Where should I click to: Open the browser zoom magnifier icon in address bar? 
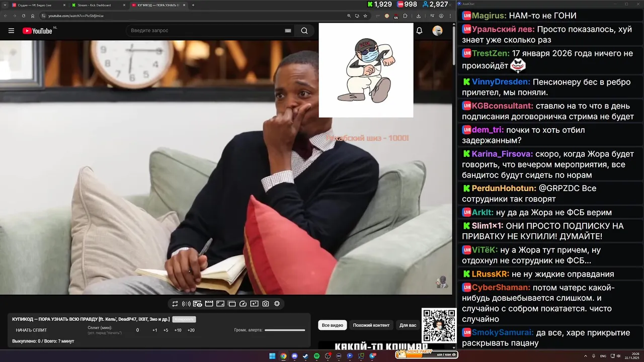[x=349, y=16]
